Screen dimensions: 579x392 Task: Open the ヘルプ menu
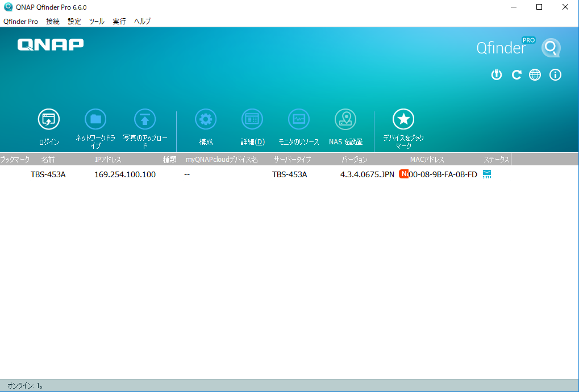point(143,22)
